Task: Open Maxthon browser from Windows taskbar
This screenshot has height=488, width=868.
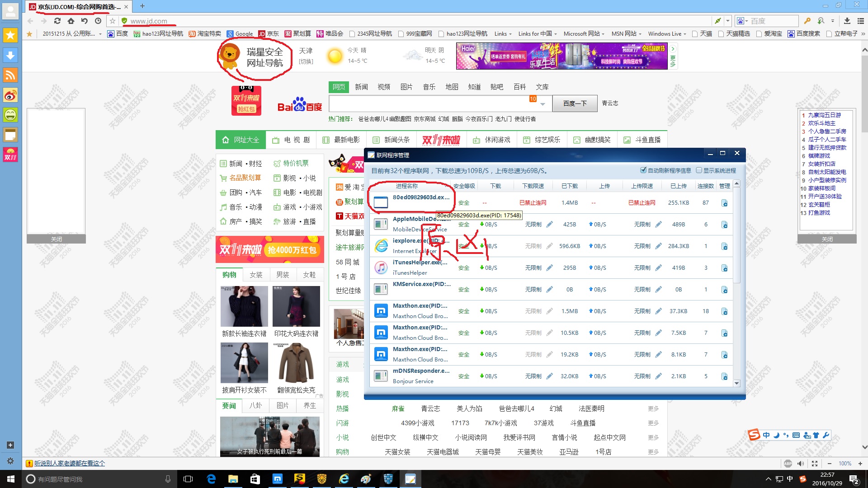Action: coord(277,479)
